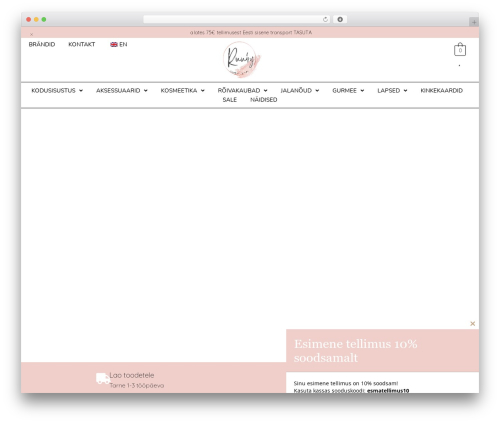Open the JALANÕUD menu

click(x=296, y=90)
